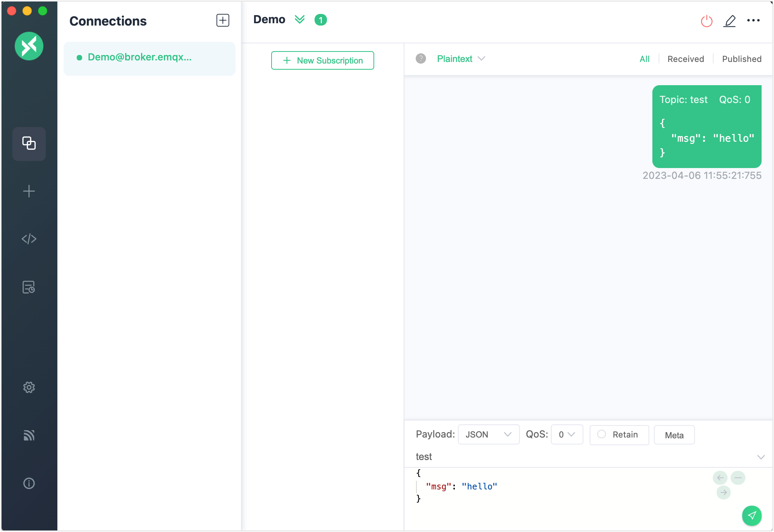Click the New Subscription button
This screenshot has width=774, height=532.
pos(322,60)
